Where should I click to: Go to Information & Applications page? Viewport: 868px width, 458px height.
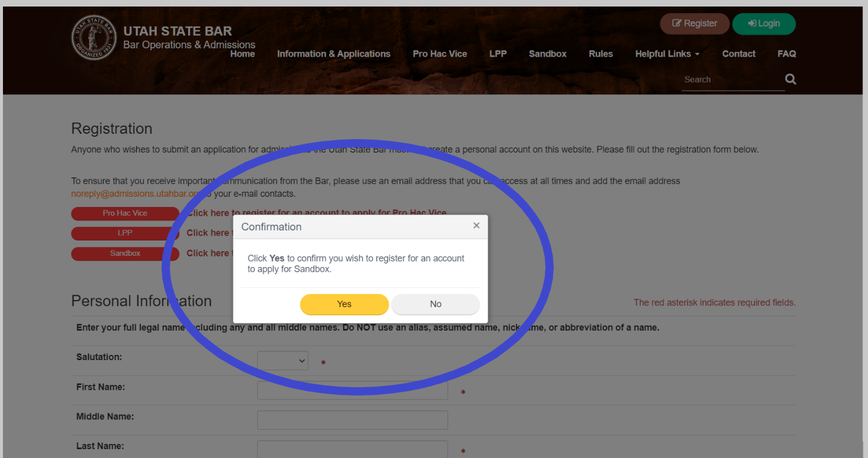click(x=334, y=54)
